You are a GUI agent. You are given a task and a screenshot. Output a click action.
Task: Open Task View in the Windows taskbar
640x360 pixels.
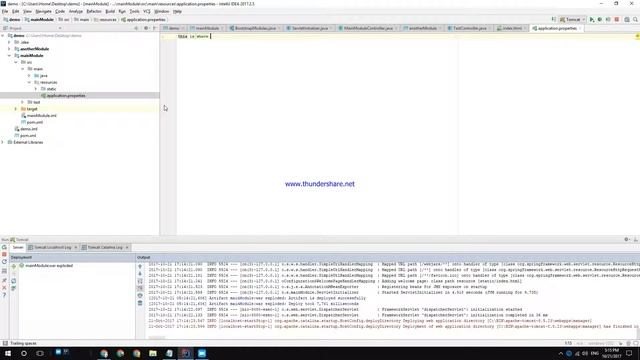click(40, 353)
